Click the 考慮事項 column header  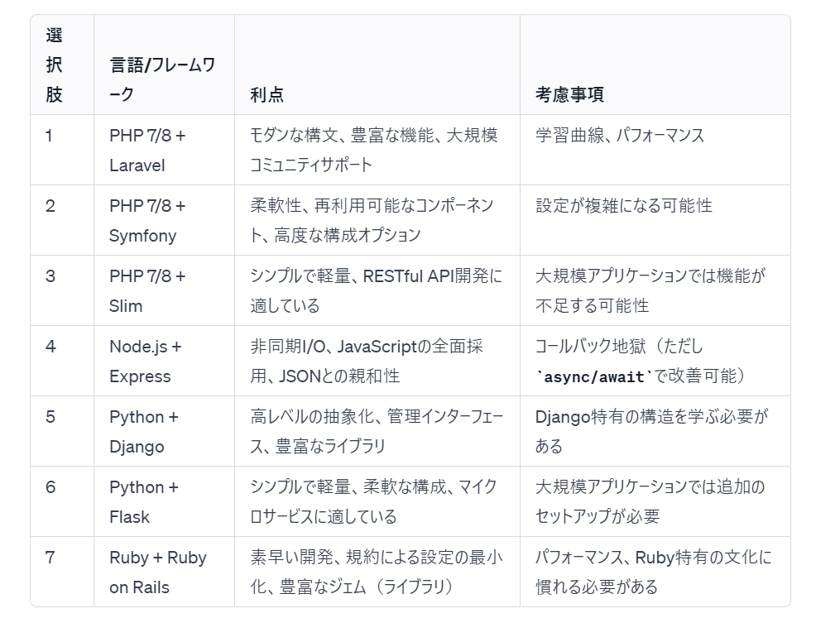pos(569,94)
